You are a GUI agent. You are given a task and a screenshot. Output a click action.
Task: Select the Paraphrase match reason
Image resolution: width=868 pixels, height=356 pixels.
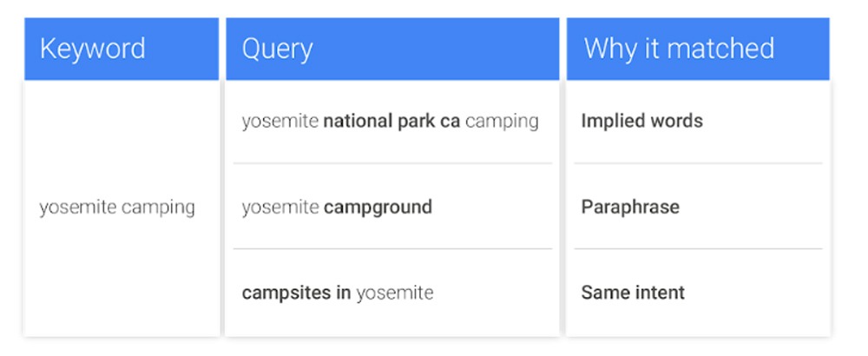point(630,207)
